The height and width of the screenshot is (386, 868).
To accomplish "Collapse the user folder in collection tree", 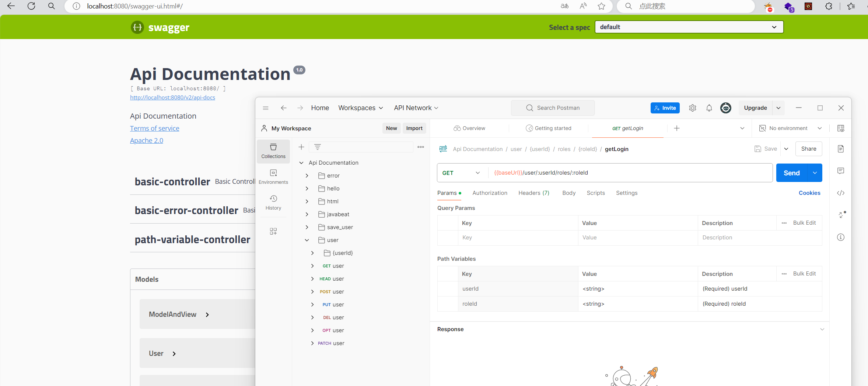I will tap(307, 240).
